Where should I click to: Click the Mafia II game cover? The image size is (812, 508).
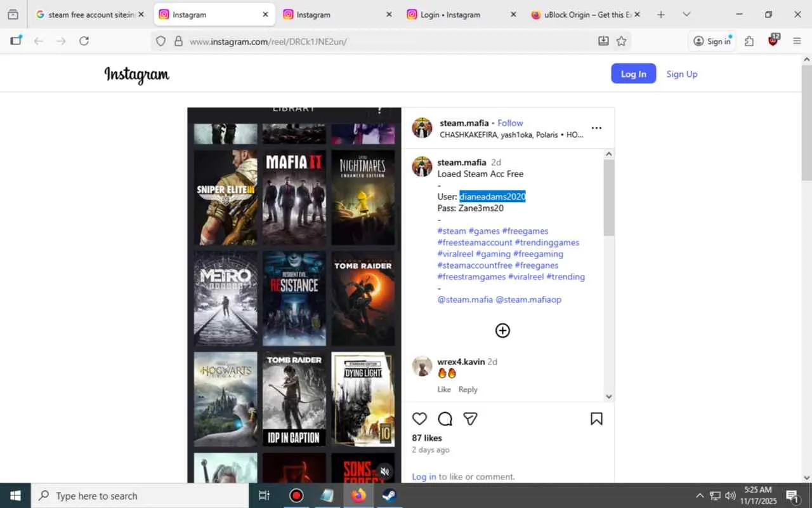tap(294, 197)
